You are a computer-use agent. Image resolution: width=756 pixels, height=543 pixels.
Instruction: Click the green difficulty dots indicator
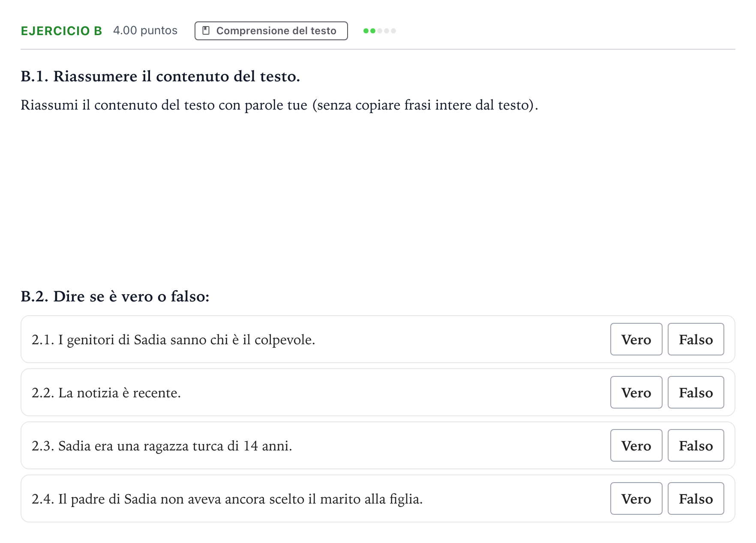tap(379, 31)
